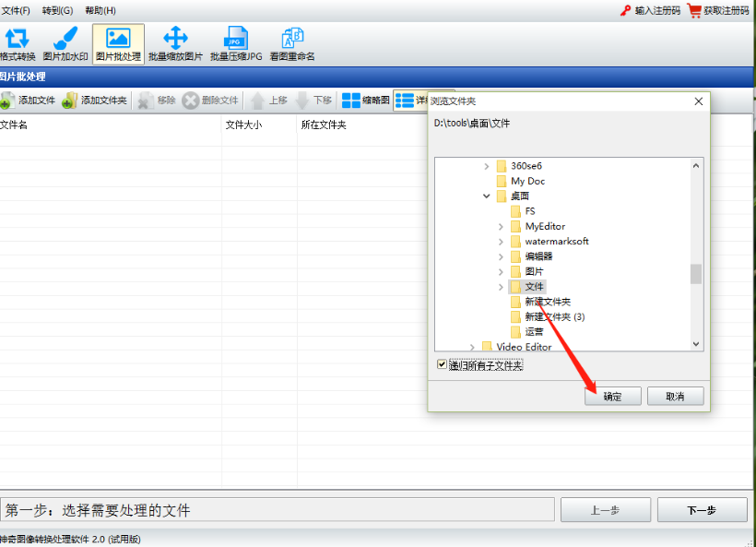Select the highlighted 文件 folder

coord(527,287)
